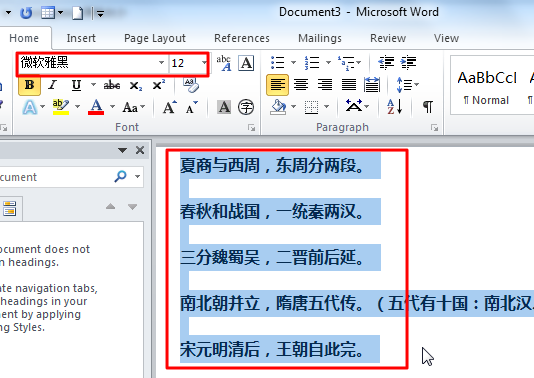Justify the paragraph text
The height and width of the screenshot is (378, 534).
[x=349, y=85]
